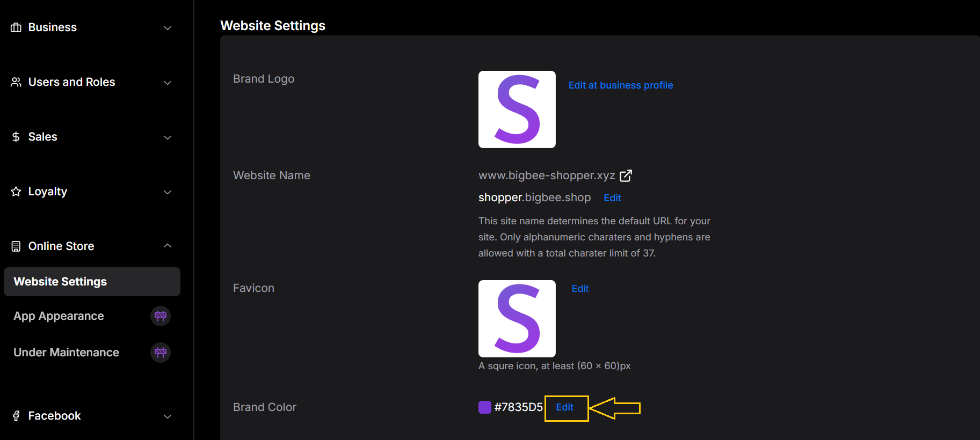
Task: Click the Business briefcase icon
Action: point(16,27)
